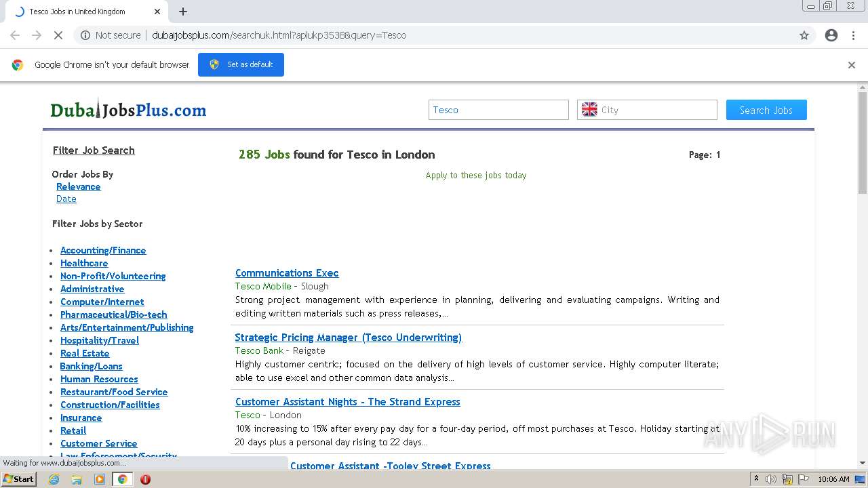The image size is (868, 488).
Task: Switch to Chrome taskbar icon
Action: [122, 479]
